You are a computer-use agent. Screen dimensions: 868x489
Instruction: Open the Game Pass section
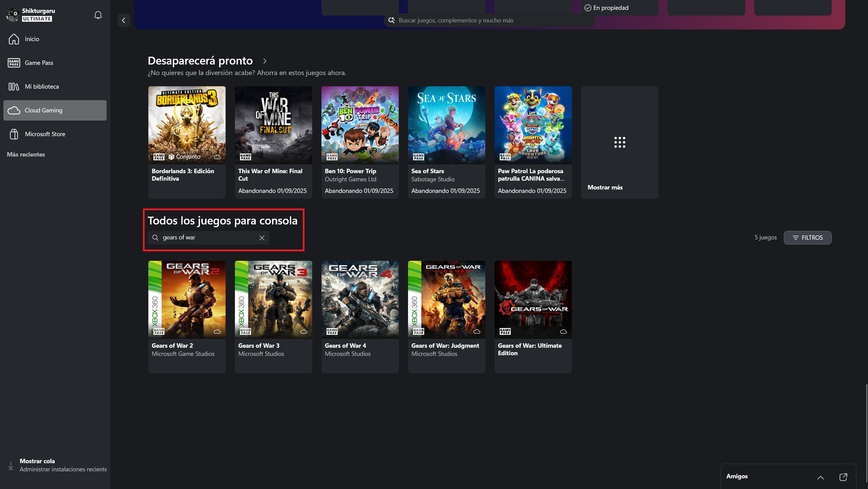click(x=39, y=63)
